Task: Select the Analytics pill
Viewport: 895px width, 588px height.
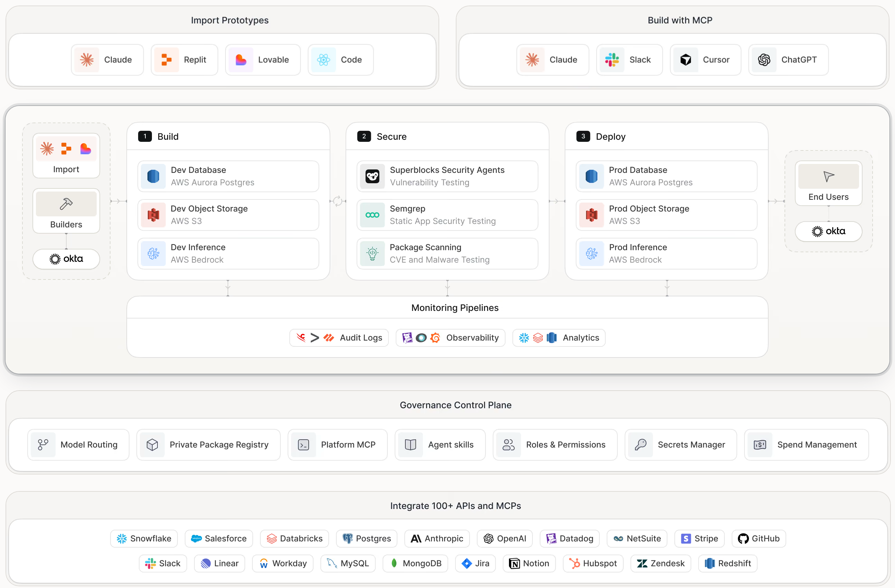Action: [x=559, y=338]
